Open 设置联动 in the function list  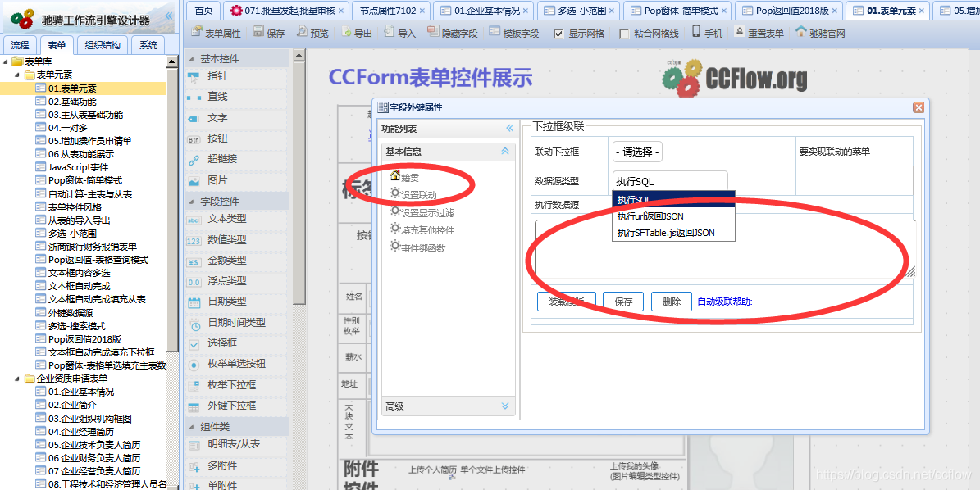(x=419, y=195)
